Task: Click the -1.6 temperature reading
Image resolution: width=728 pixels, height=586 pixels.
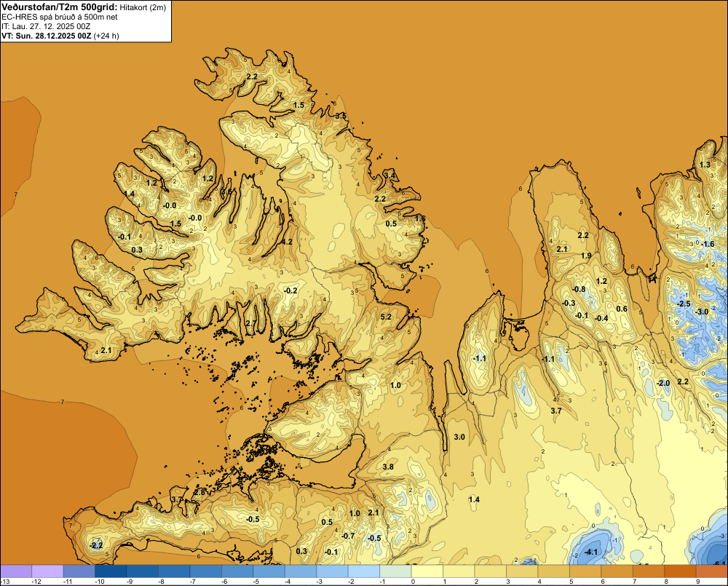Action: coord(708,245)
